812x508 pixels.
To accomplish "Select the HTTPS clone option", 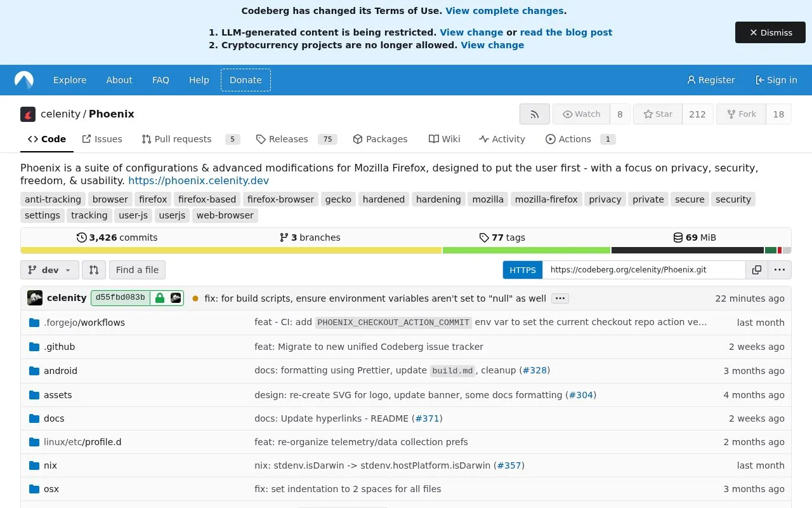I will coord(523,270).
